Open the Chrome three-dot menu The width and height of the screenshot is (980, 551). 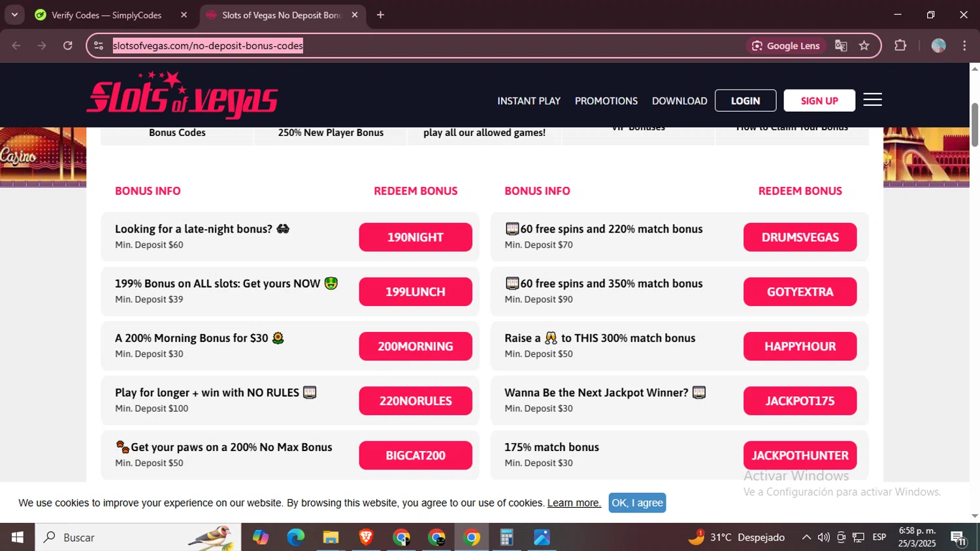coord(964,46)
